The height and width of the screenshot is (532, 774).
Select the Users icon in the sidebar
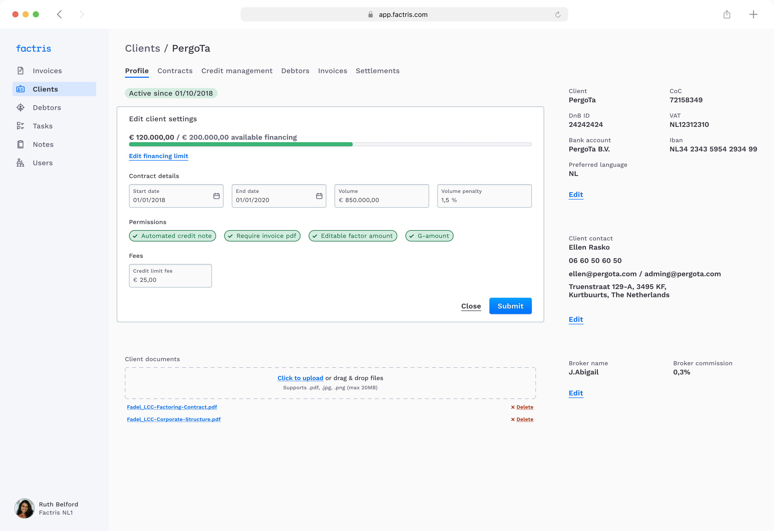pyautogui.click(x=20, y=163)
